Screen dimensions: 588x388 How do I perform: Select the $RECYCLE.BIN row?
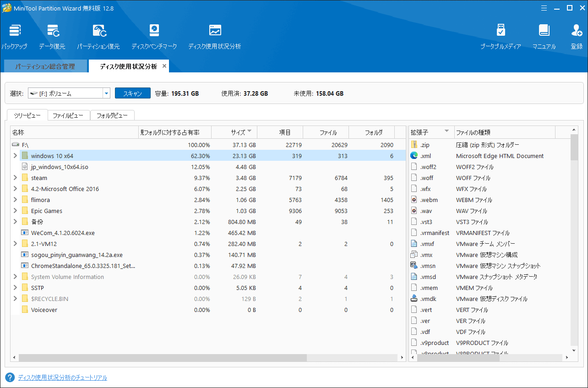[208, 299]
